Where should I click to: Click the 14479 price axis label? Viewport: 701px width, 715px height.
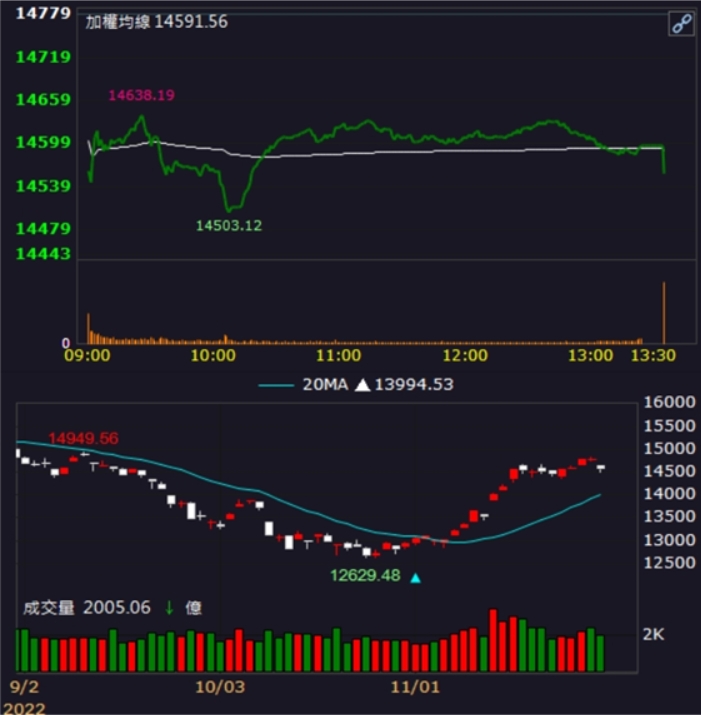coord(43,228)
